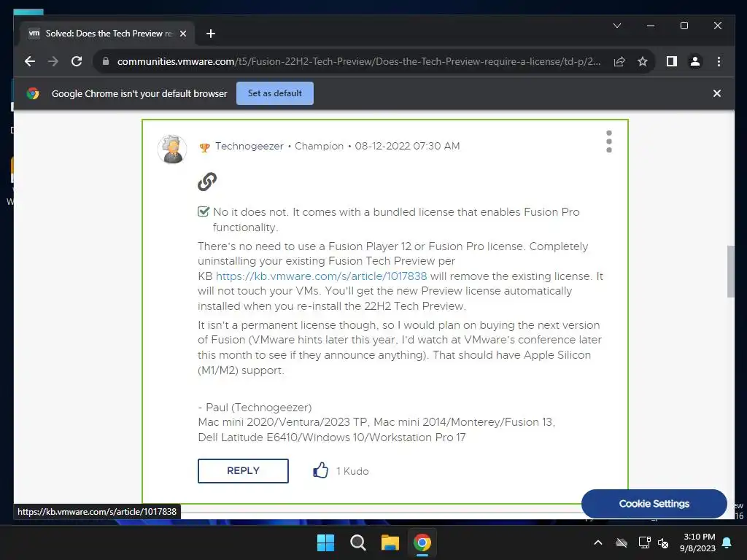Close the Solved: Does the Tech Preview tab

click(x=183, y=34)
